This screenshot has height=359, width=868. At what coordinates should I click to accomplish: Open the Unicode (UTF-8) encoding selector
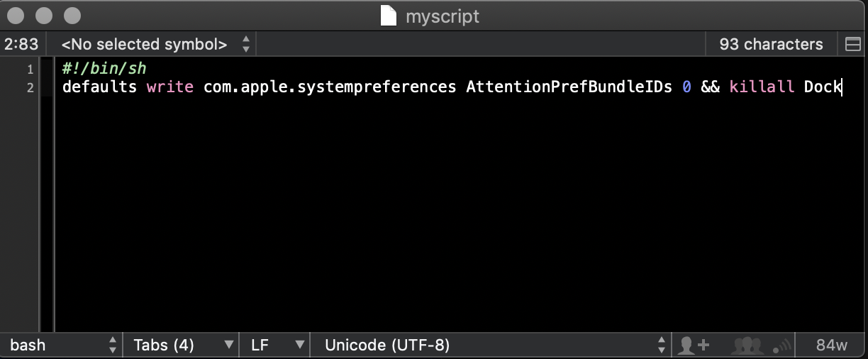pos(491,345)
